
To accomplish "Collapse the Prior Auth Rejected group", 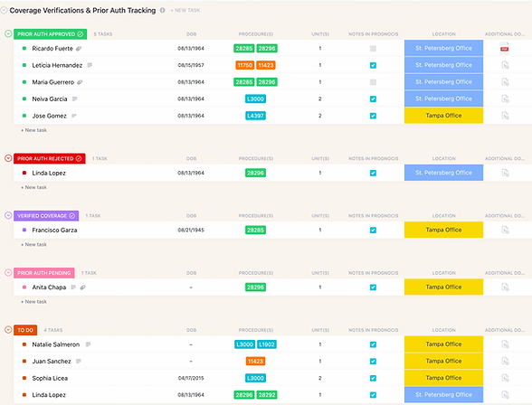I will click(8, 158).
